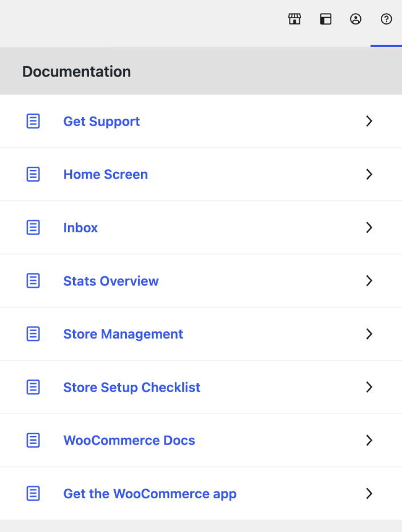This screenshot has height=532, width=402.
Task: Open the Get Support link
Action: (x=102, y=122)
